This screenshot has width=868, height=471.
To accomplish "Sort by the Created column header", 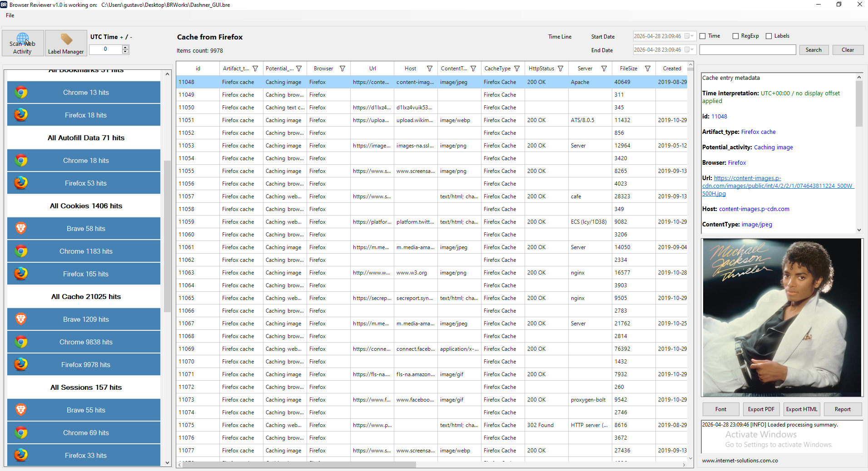I will (x=672, y=69).
